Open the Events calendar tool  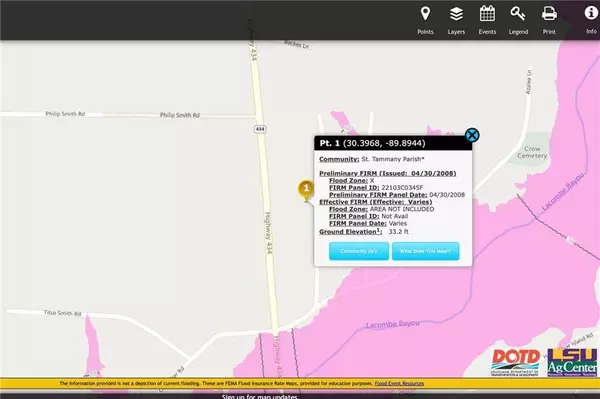(487, 20)
